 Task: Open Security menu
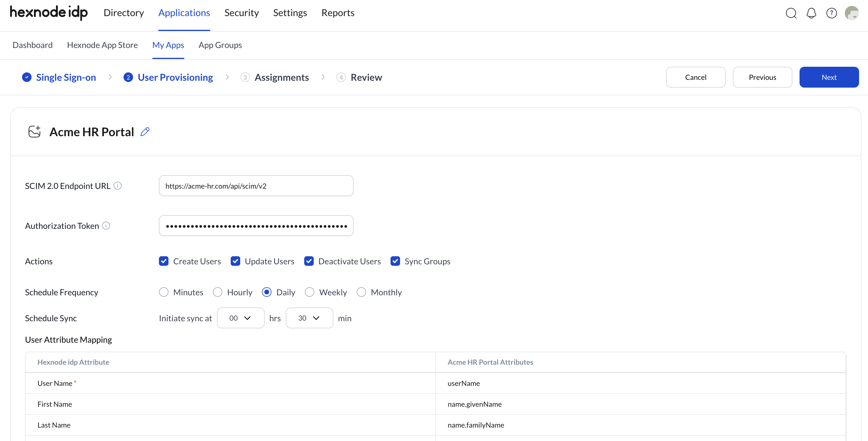click(x=242, y=13)
